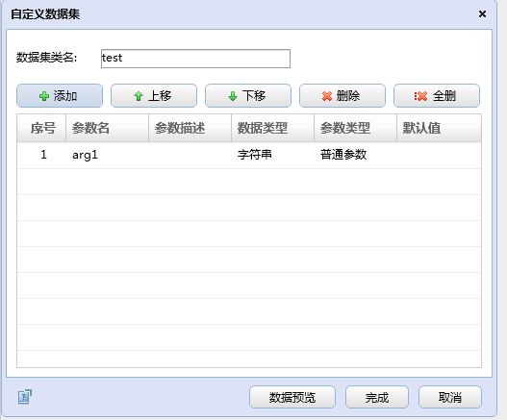Click the 全删 delete-all icon
This screenshot has width=507, height=420.
(420, 96)
